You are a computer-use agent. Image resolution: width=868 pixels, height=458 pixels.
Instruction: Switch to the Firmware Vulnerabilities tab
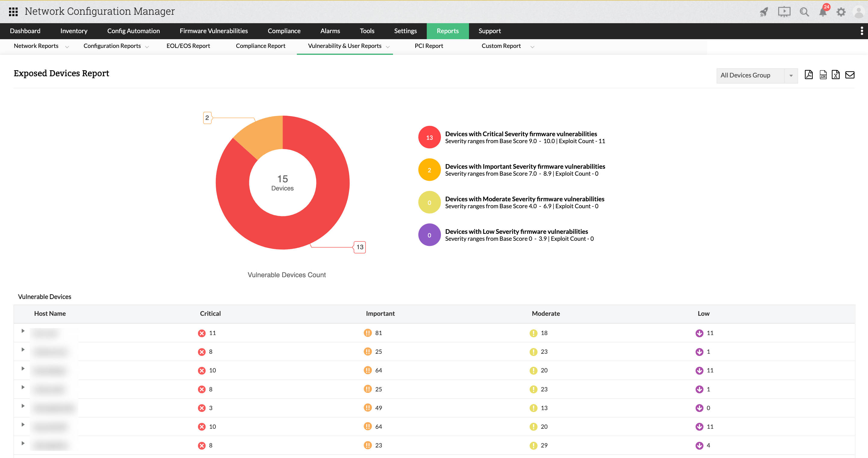(213, 31)
